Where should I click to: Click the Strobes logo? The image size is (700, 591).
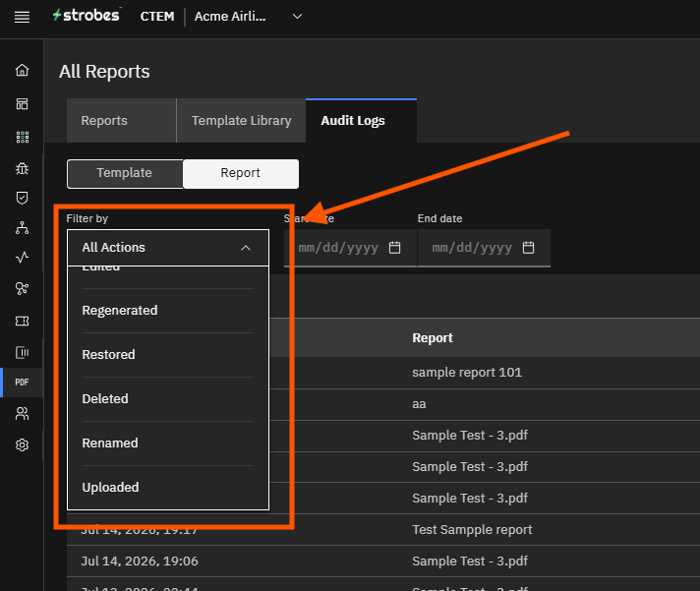point(87,15)
